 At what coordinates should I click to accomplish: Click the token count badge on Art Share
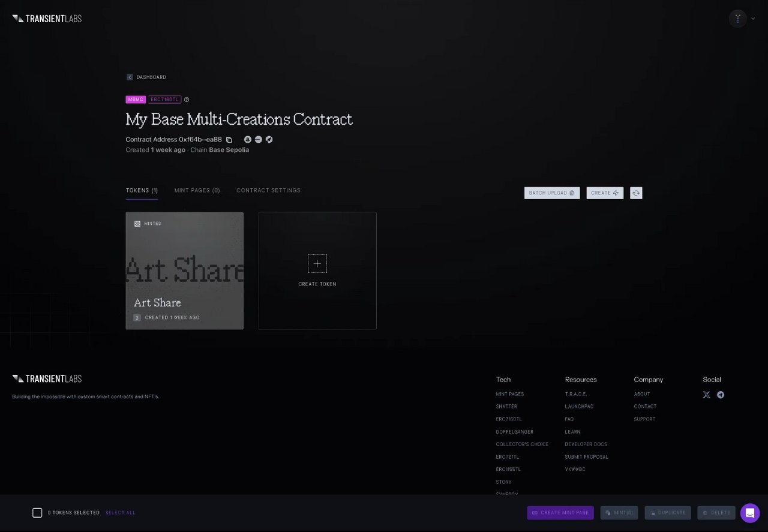[137, 318]
